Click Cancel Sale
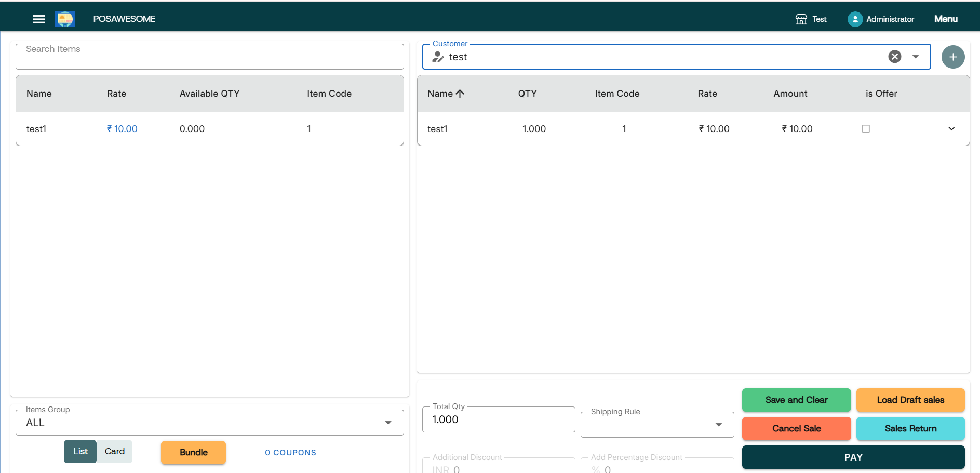Image resolution: width=980 pixels, height=473 pixels. pos(796,428)
